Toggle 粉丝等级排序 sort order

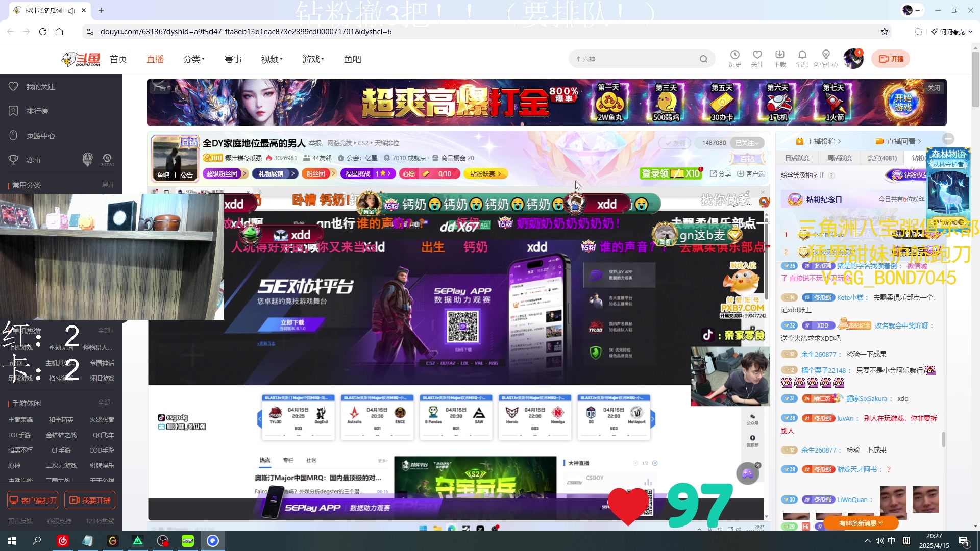802,176
